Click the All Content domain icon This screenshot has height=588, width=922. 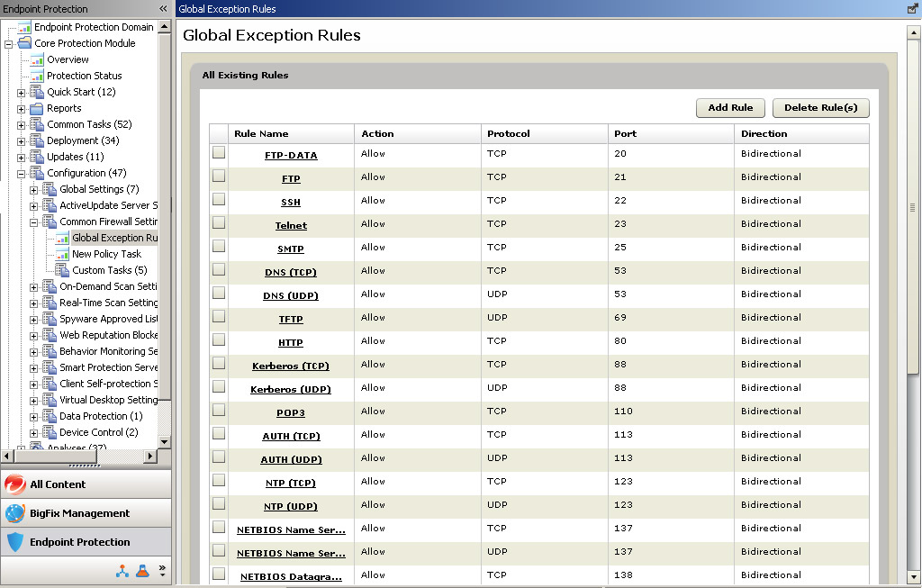(15, 484)
